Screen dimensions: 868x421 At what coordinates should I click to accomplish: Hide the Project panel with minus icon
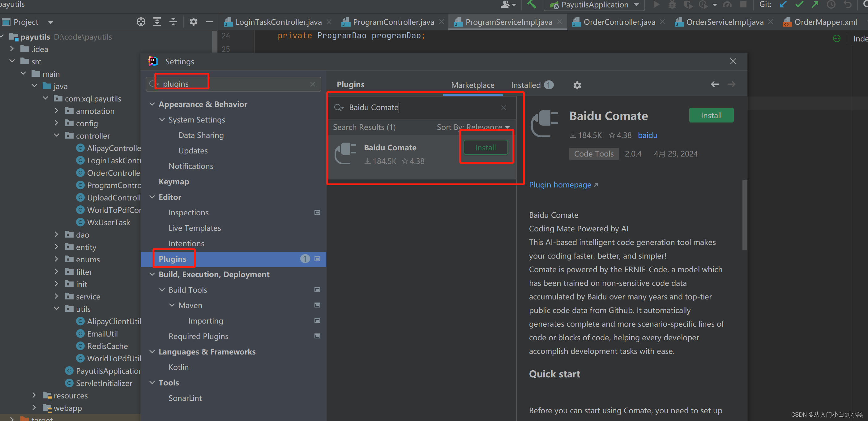210,22
